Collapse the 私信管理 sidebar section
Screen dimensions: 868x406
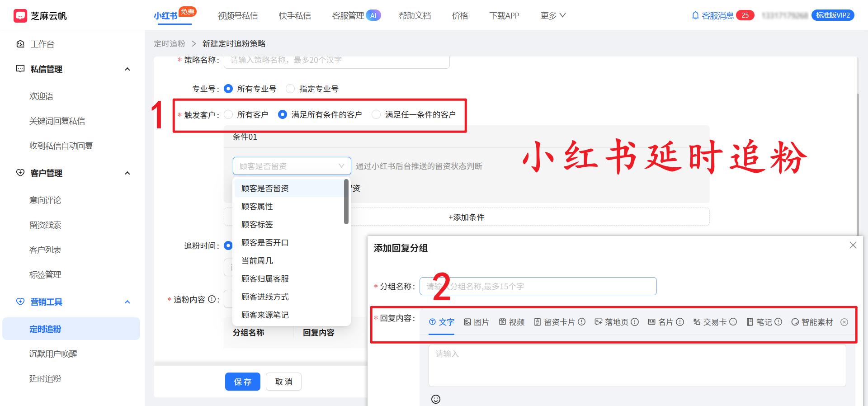click(127, 69)
